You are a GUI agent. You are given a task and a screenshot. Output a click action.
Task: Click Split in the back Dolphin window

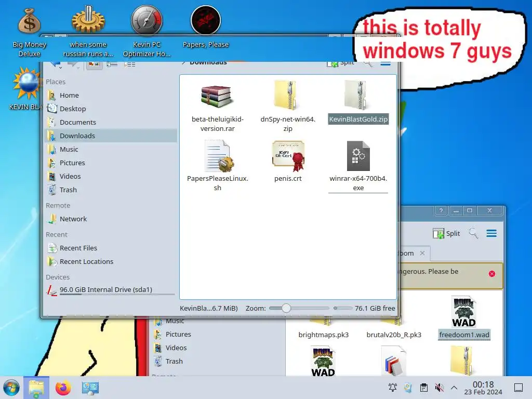(x=446, y=233)
